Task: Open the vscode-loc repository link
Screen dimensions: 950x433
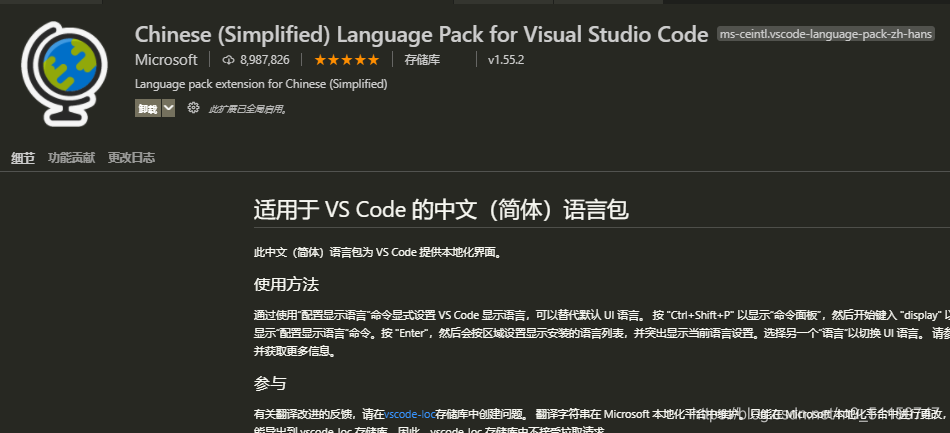Action: 410,415
